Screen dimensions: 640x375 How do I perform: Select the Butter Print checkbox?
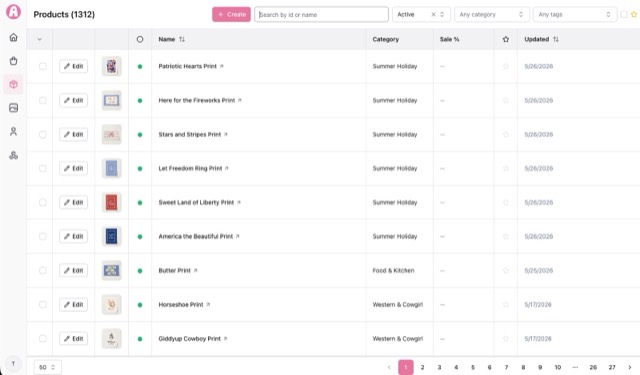click(43, 271)
